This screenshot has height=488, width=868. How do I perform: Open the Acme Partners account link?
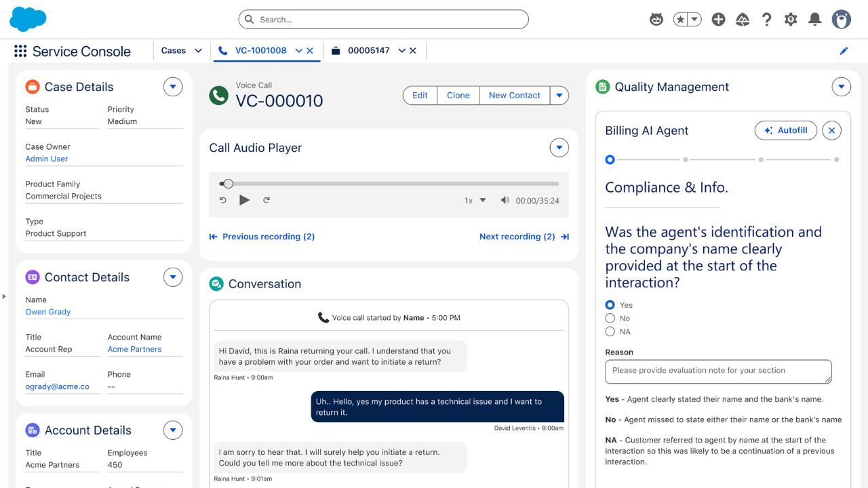coord(135,349)
